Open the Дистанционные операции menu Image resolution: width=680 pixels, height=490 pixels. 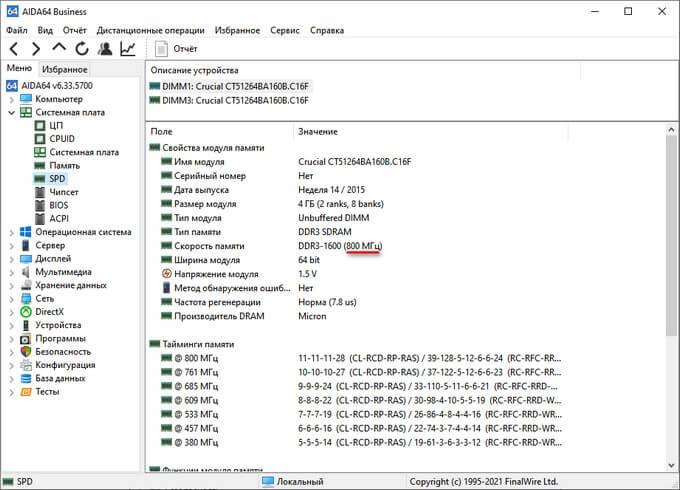150,30
